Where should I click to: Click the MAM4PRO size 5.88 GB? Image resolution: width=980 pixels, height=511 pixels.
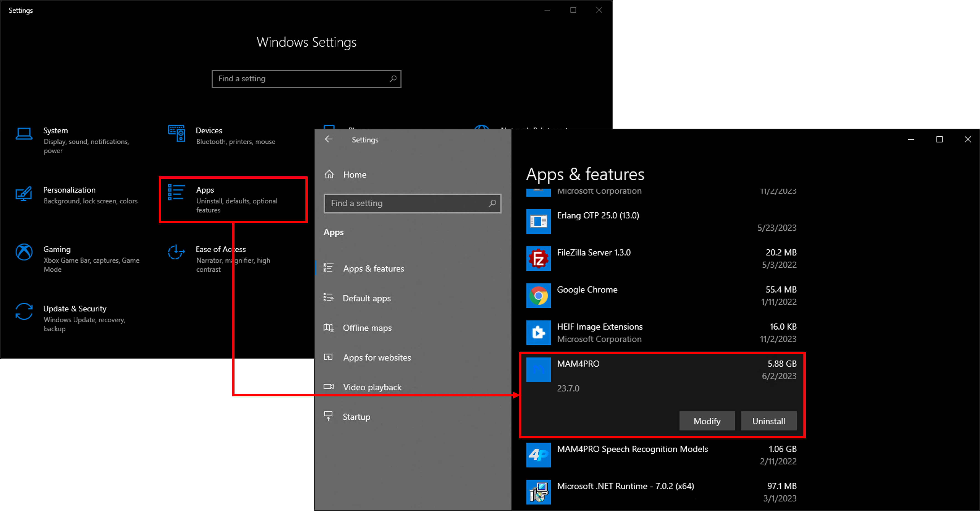pos(782,364)
